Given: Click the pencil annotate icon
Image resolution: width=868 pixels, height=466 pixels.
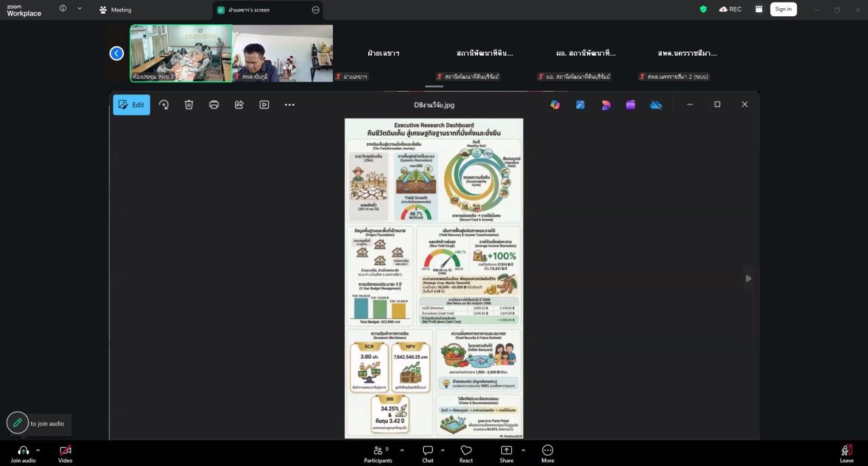Looking at the screenshot, I should tap(18, 423).
